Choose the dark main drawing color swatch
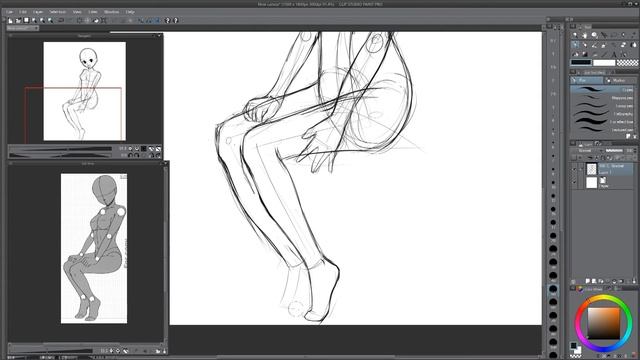The width and height of the screenshot is (640, 360). pos(581,62)
